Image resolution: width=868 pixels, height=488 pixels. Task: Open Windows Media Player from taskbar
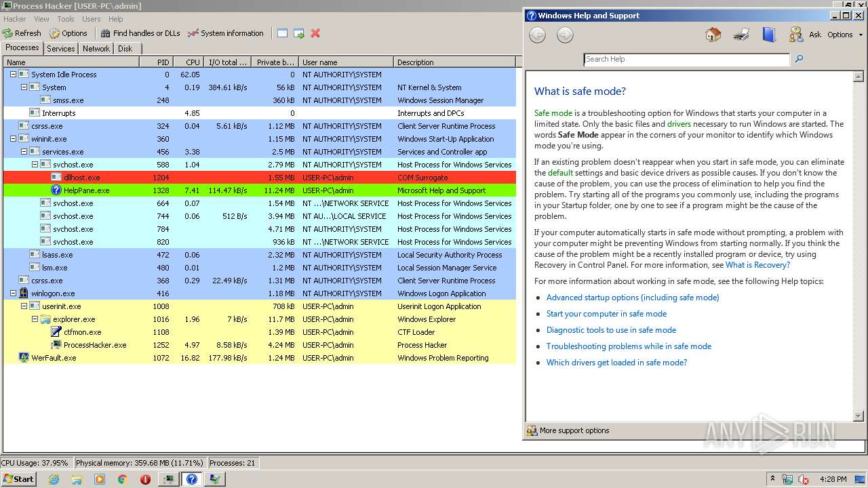100,479
